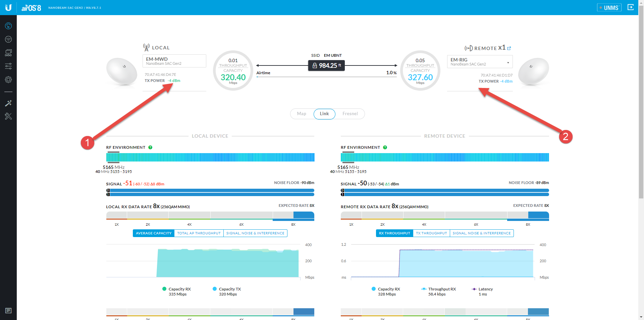Click the local signal chain 0 bar

[210, 190]
